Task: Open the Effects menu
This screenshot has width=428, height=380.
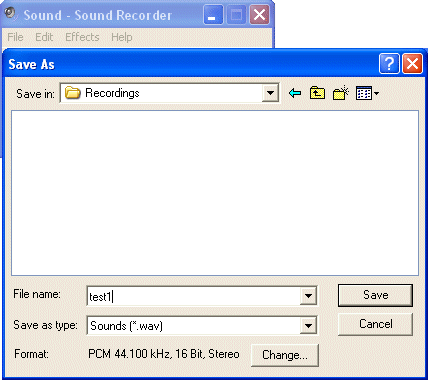Action: tap(82, 37)
